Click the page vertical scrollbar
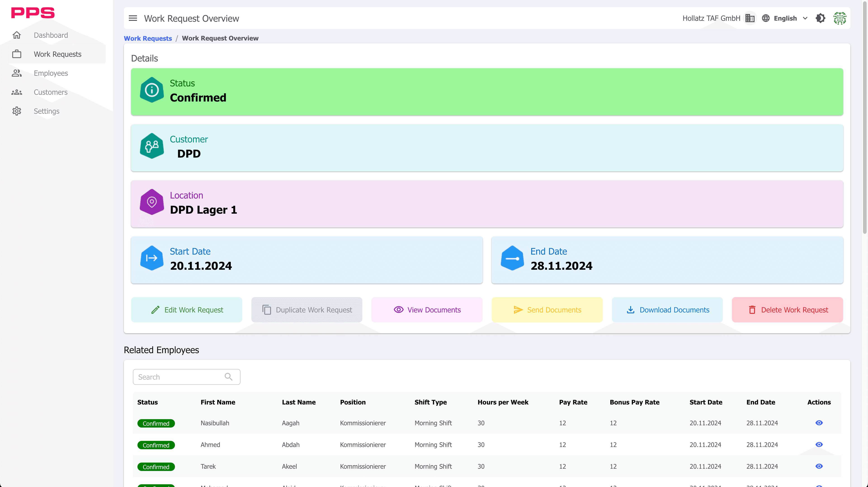The image size is (868, 487). coord(864,118)
